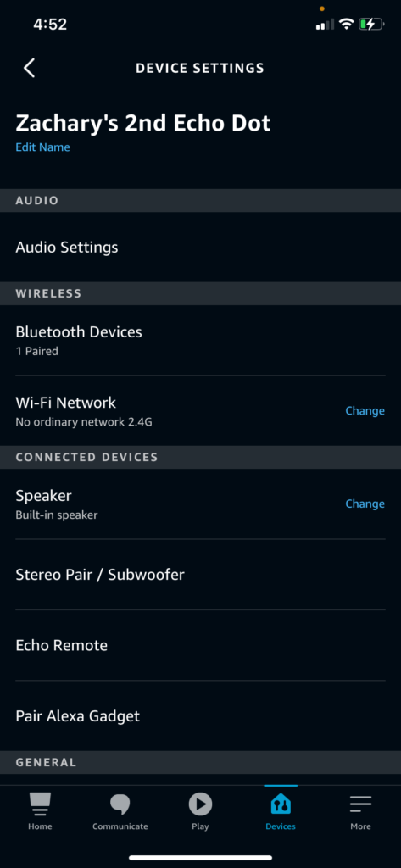Click the Edit Name link
The width and height of the screenshot is (401, 868).
42,147
